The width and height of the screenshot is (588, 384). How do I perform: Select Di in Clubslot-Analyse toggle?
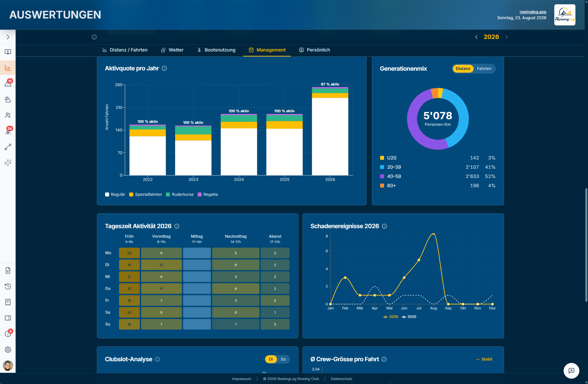(271, 359)
